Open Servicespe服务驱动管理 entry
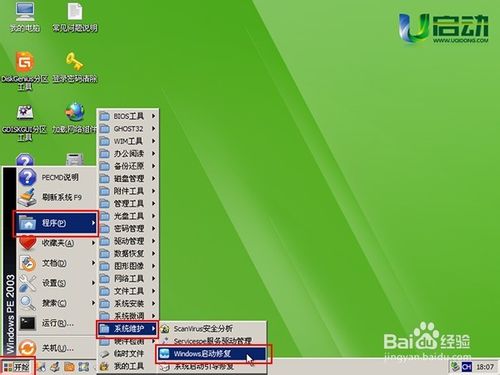Screen dimensions: 500x375 point(212,341)
